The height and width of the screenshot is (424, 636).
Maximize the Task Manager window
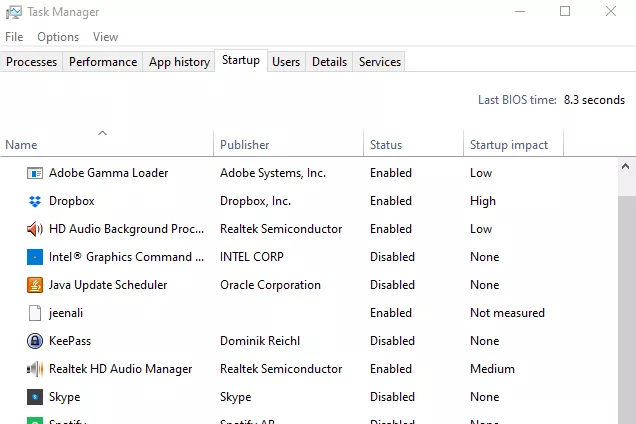coord(565,11)
